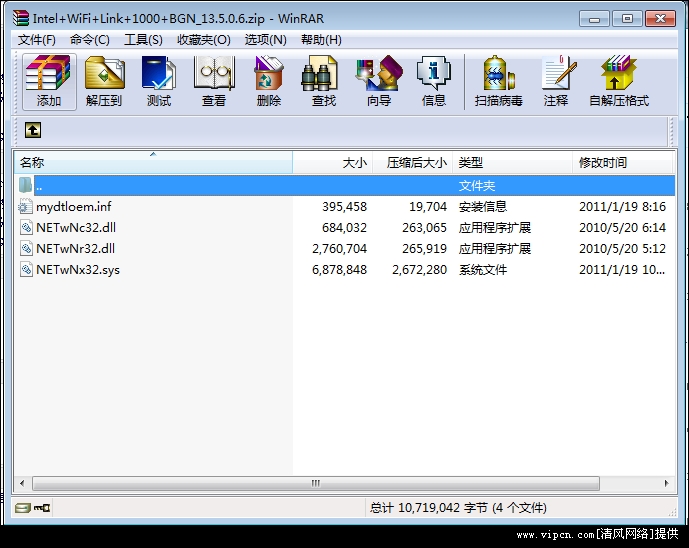The height and width of the screenshot is (548, 689).
Task: Maximize the WinRAR window
Action: pyautogui.click(x=627, y=19)
